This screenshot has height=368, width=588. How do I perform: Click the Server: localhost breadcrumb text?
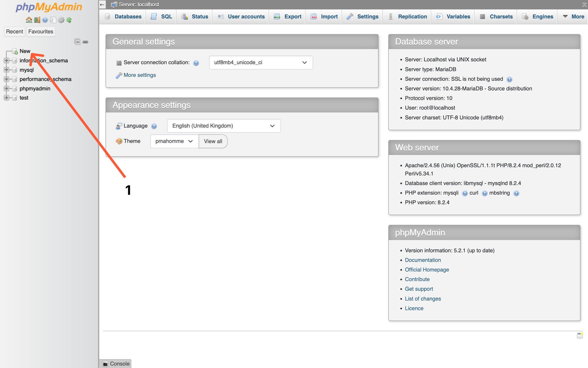click(139, 5)
